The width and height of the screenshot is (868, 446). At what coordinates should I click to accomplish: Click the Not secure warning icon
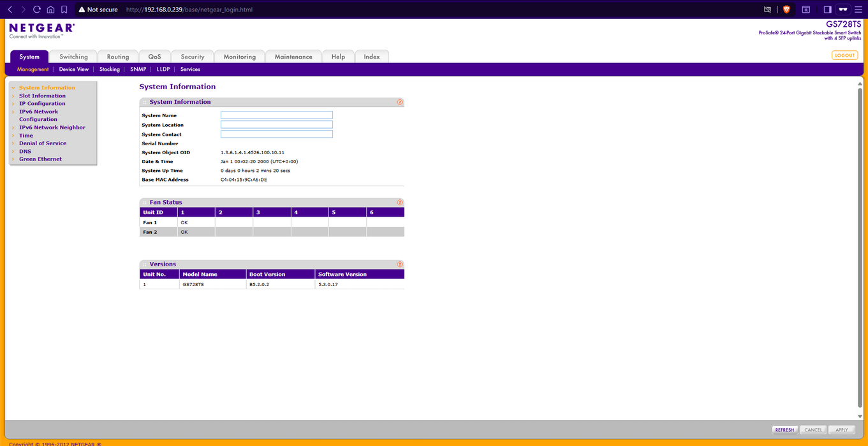tap(82, 10)
